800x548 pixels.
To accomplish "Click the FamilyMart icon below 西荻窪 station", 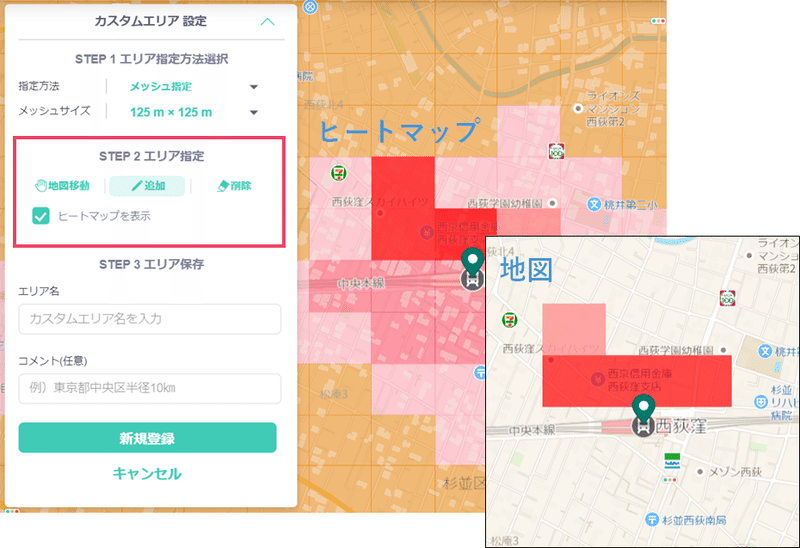I will (x=672, y=461).
